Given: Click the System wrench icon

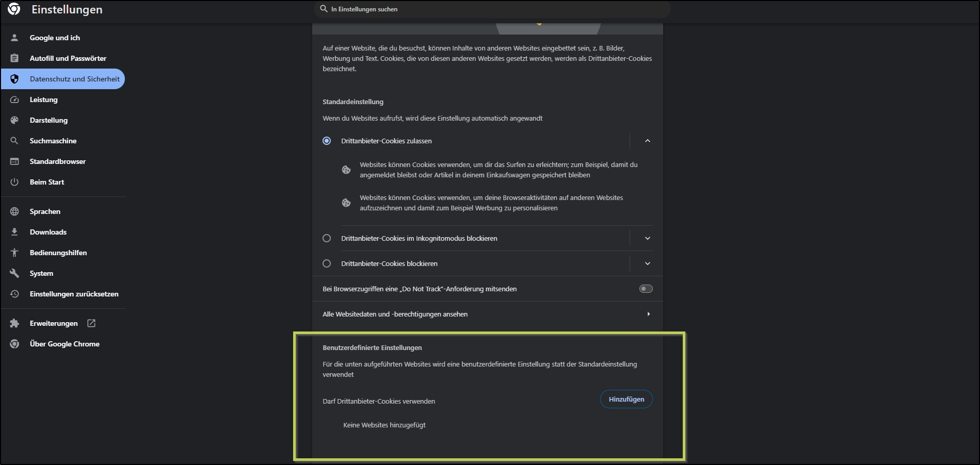Looking at the screenshot, I should pos(14,273).
